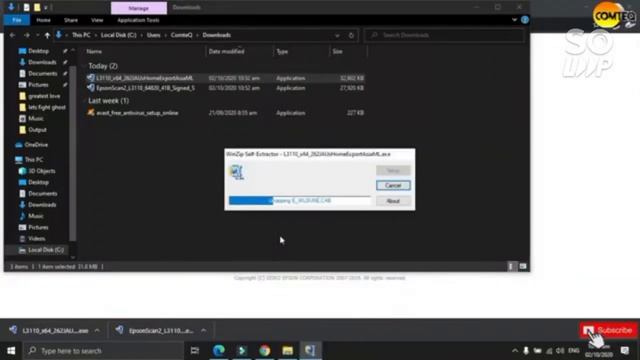Click the taskbar search box

(x=103, y=351)
